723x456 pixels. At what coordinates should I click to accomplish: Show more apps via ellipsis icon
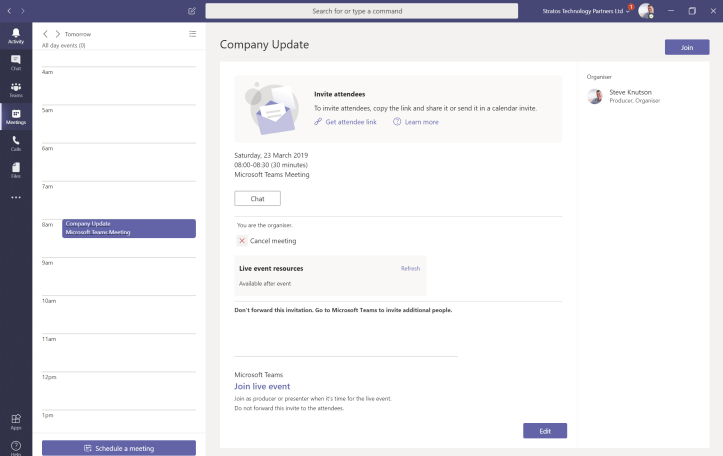click(16, 197)
